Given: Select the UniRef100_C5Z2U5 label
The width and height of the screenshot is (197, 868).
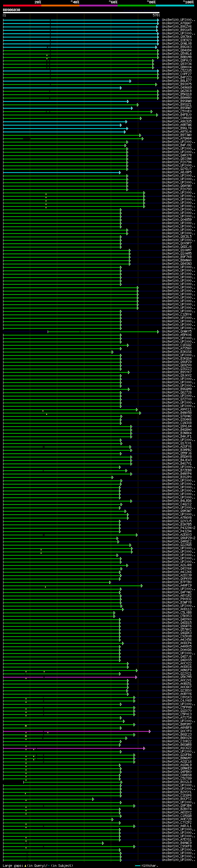Looking at the screenshot, I should tap(177, 71).
